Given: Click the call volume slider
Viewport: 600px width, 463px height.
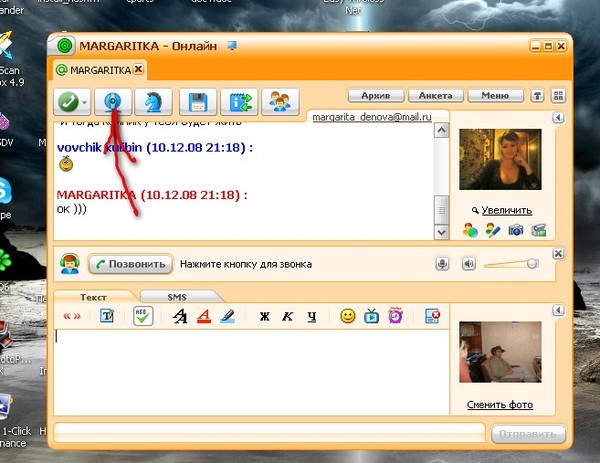Looking at the screenshot, I should coord(511,264).
